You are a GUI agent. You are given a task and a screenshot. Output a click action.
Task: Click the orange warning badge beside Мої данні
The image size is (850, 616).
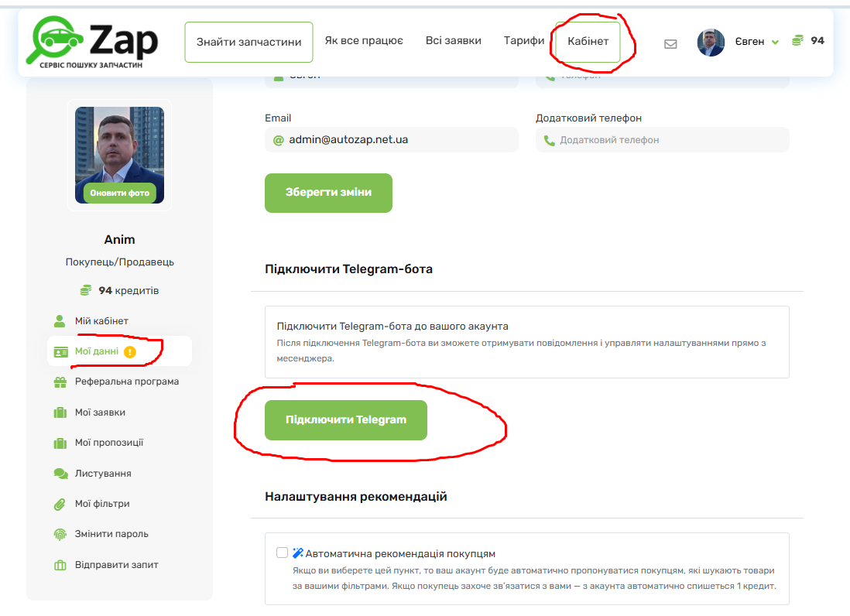pos(130,352)
